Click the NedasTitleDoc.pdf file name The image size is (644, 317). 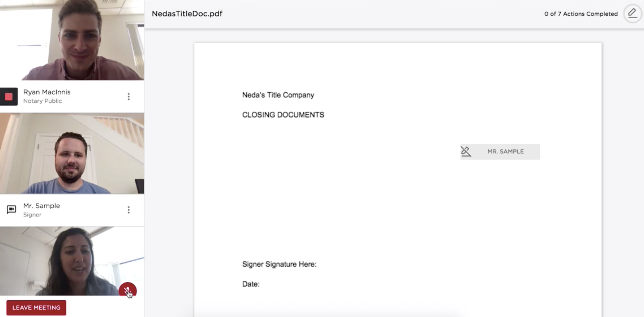tap(187, 14)
